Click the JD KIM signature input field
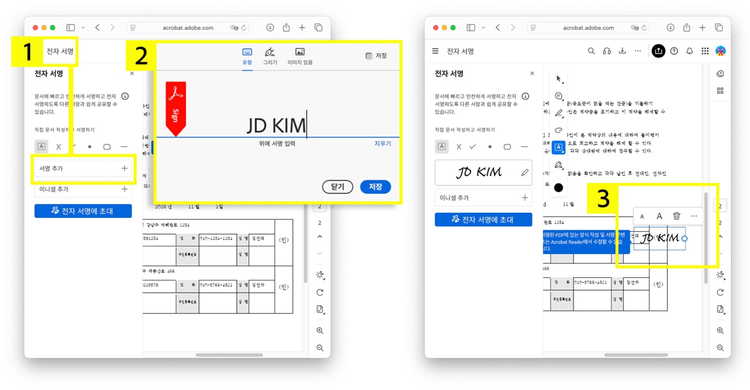Image resolution: width=750 pixels, height=390 pixels. point(276,125)
